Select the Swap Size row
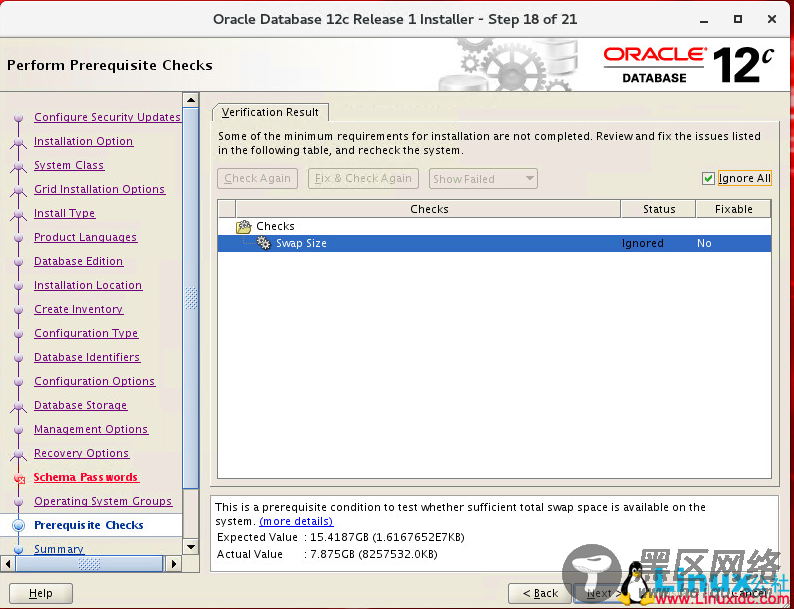Screen dimensions: 794x609 [494, 243]
